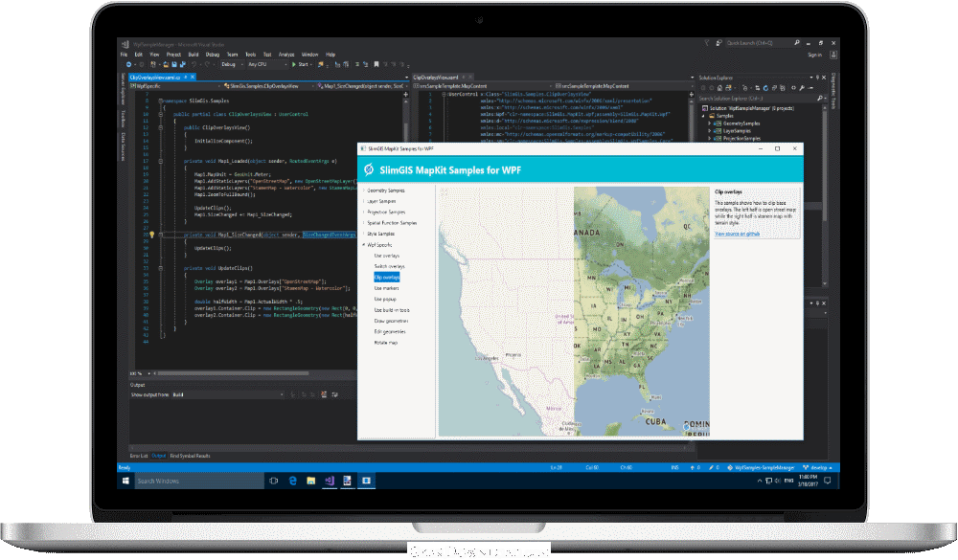This screenshot has width=958, height=560.
Task: Click the Search Windows taskbar box
Action: click(199, 481)
